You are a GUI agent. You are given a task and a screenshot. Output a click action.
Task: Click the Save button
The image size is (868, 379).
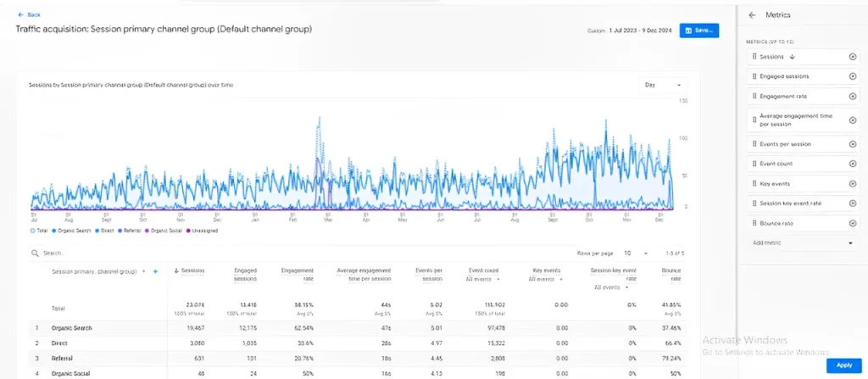pyautogui.click(x=699, y=30)
